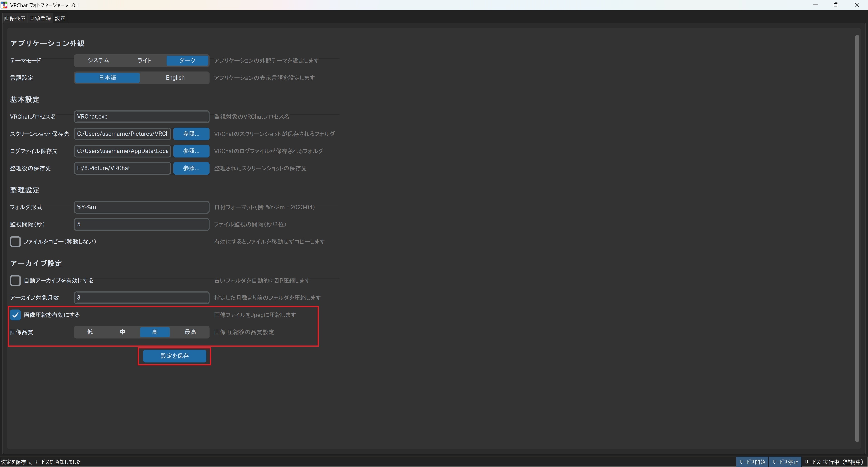Switch to the 画像検索 tab
The height and width of the screenshot is (467, 868).
[15, 18]
